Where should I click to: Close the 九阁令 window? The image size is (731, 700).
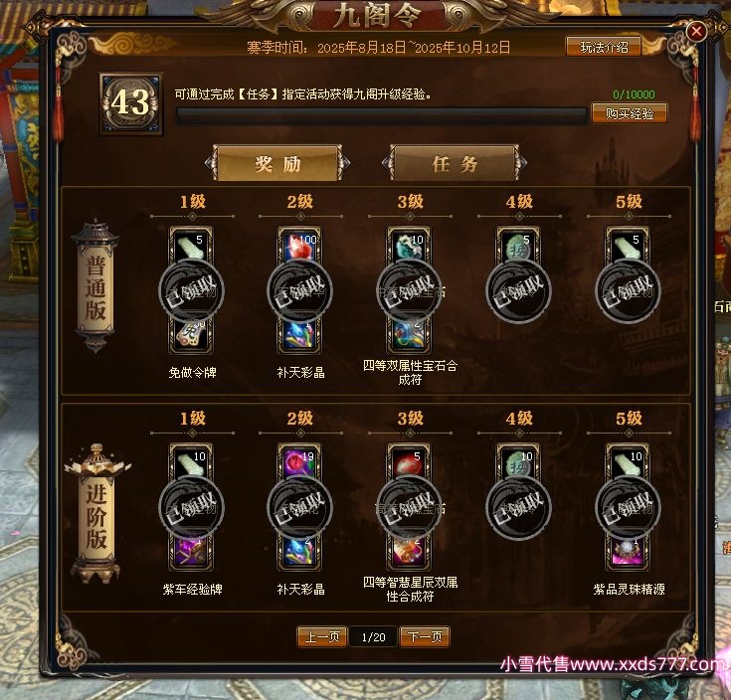pos(696,31)
